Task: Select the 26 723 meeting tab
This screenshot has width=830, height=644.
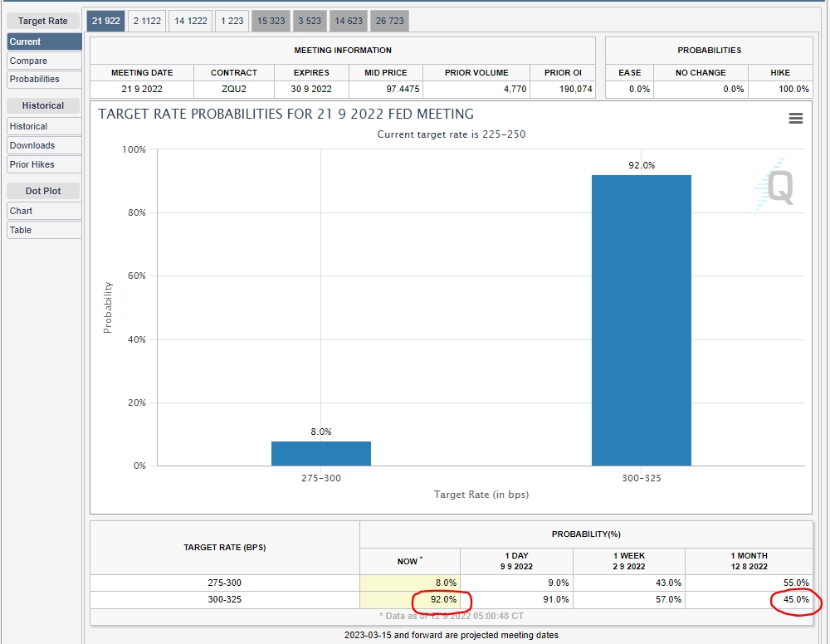Action: pos(389,22)
